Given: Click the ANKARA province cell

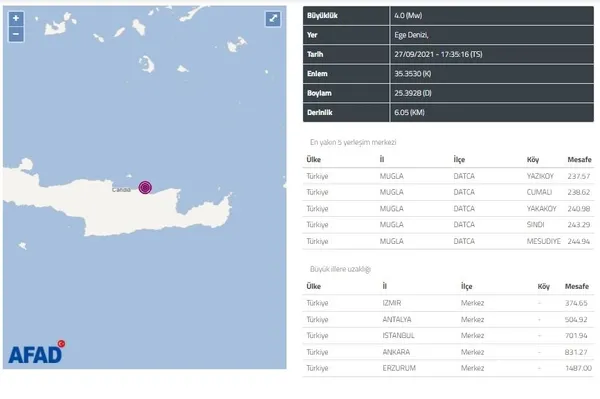Looking at the screenshot, I should tap(396, 352).
